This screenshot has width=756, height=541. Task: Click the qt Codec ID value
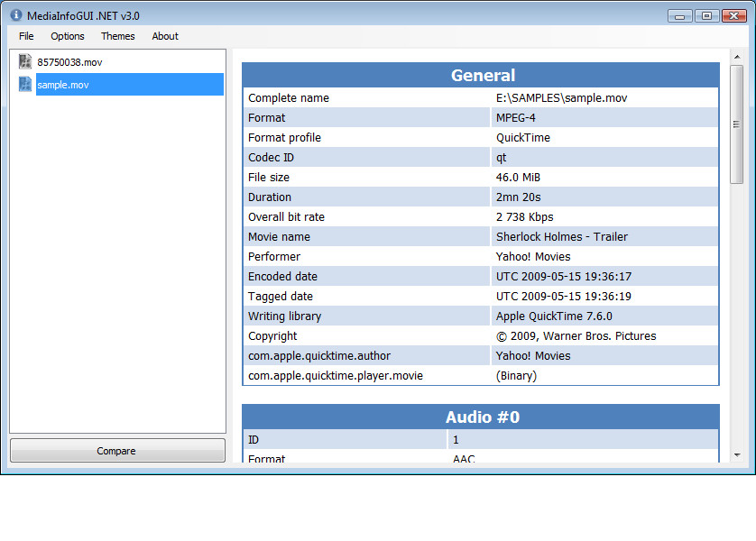501,158
